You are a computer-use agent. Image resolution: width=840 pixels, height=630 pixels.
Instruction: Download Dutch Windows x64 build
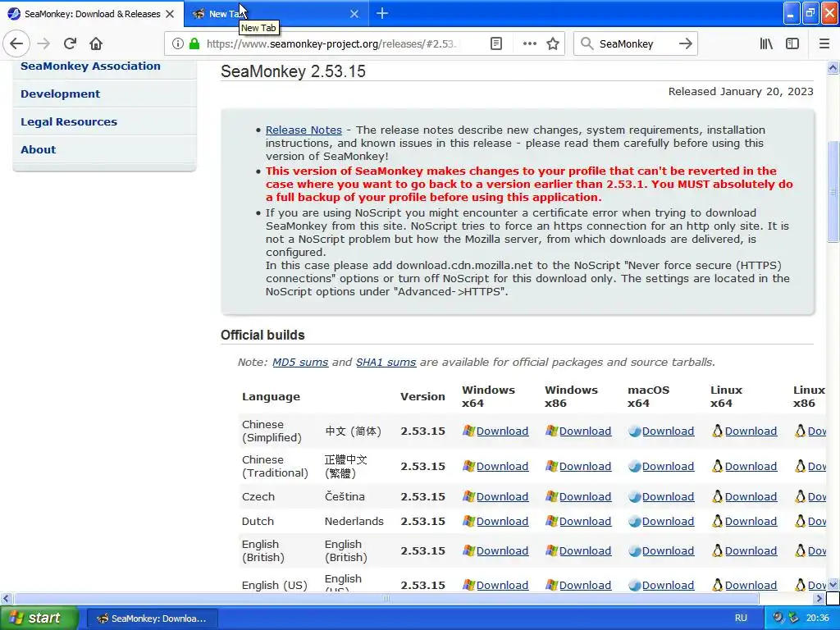tap(502, 521)
